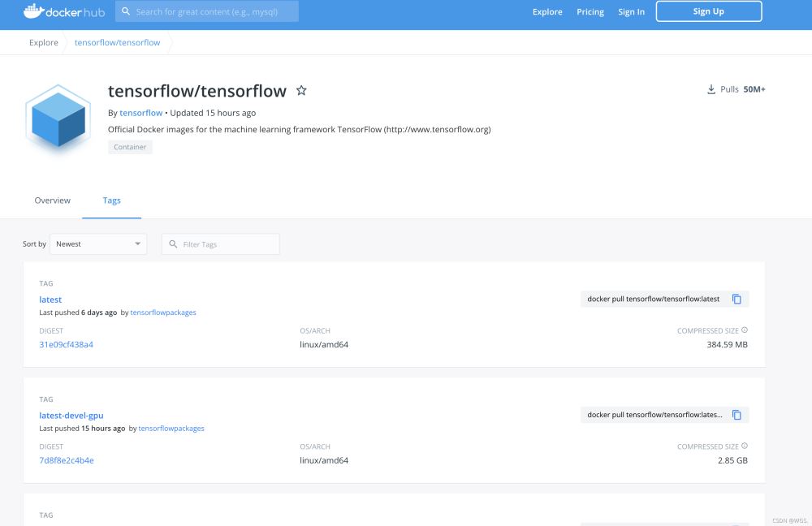Image resolution: width=812 pixels, height=526 pixels.
Task: Click info icon beside latest-devel-gpu compressed size
Action: point(745,446)
